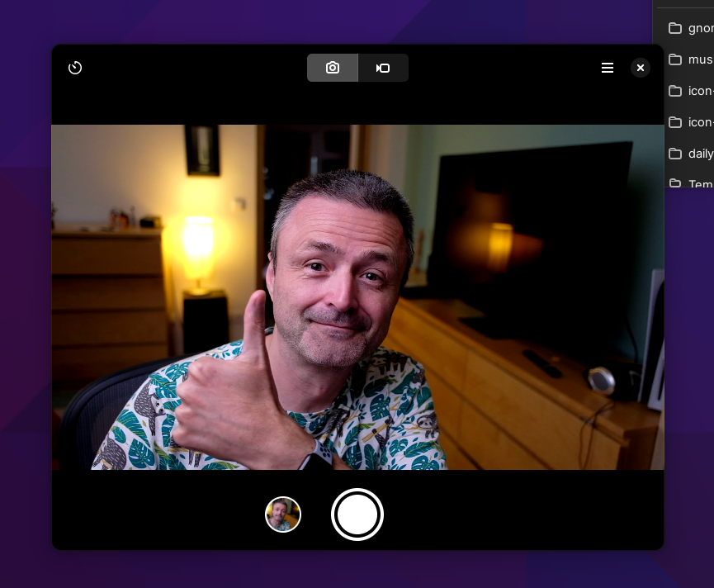
Task: Select the partially visible "Tem" folder
Action: (x=700, y=183)
